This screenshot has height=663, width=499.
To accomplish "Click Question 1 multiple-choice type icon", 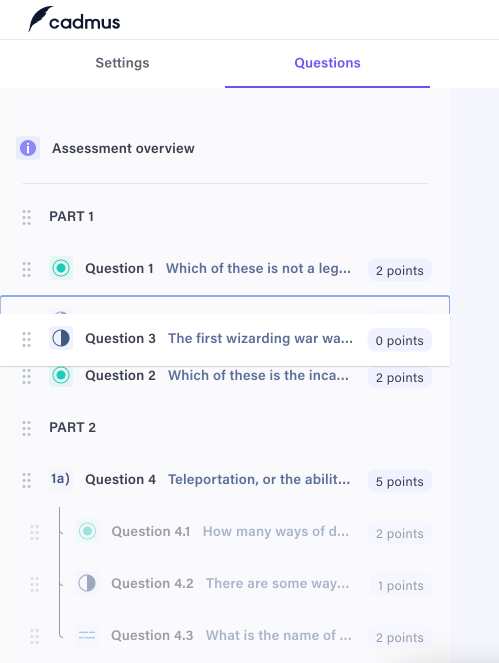I will pos(61,268).
